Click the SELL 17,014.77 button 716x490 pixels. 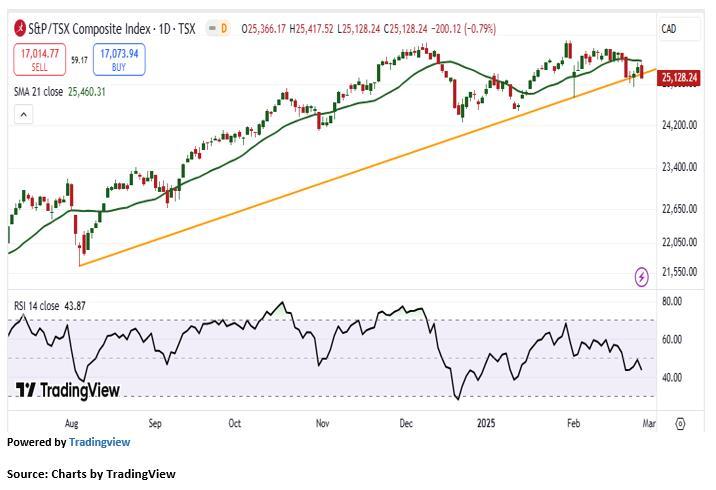[x=39, y=60]
